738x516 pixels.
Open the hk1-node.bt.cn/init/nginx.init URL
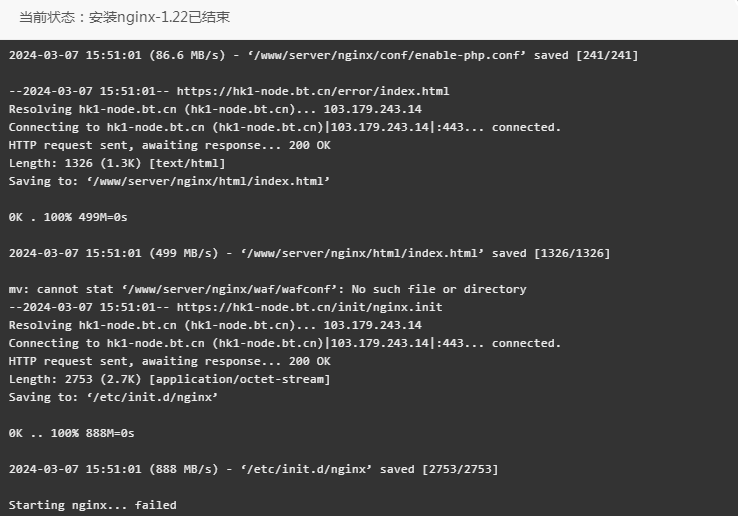click(x=309, y=307)
